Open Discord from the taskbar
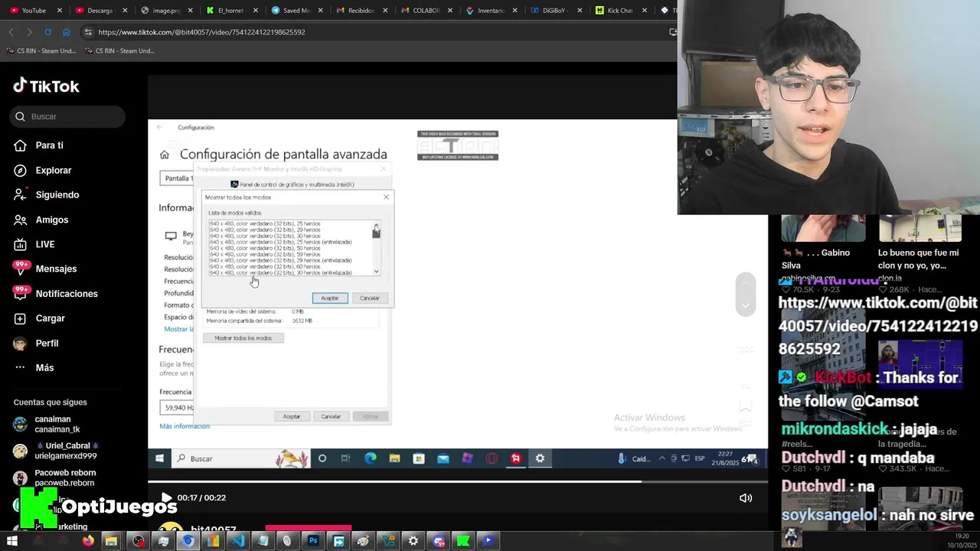The image size is (980, 551). (x=439, y=541)
